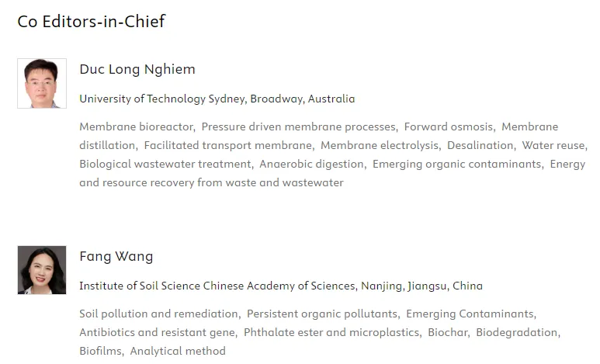Select the University of Technology Sydney affiliation

coord(217,99)
